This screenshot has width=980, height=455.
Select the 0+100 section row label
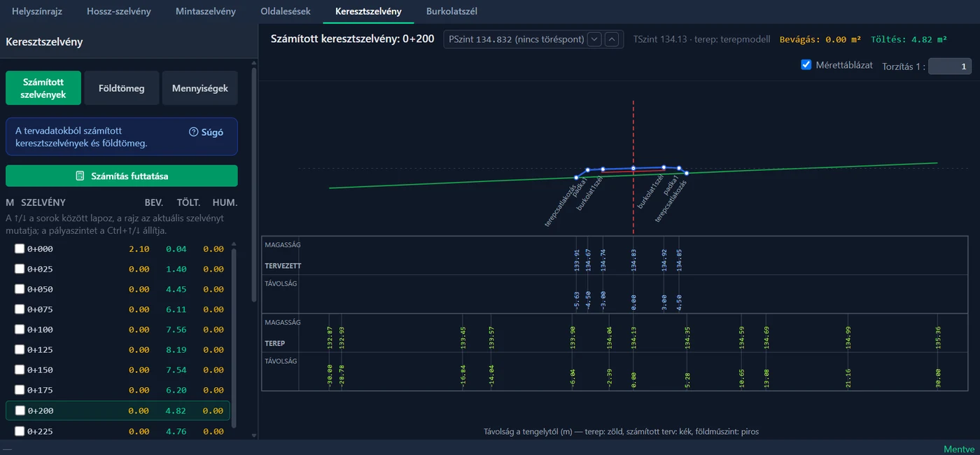click(x=40, y=330)
